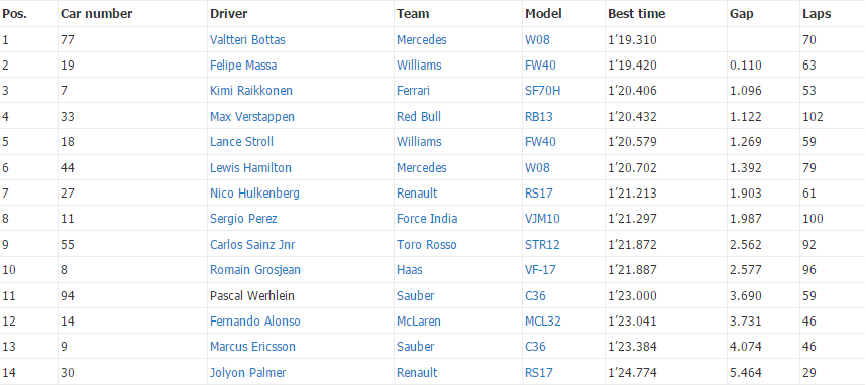Click the Lance Stroll link

(x=242, y=142)
